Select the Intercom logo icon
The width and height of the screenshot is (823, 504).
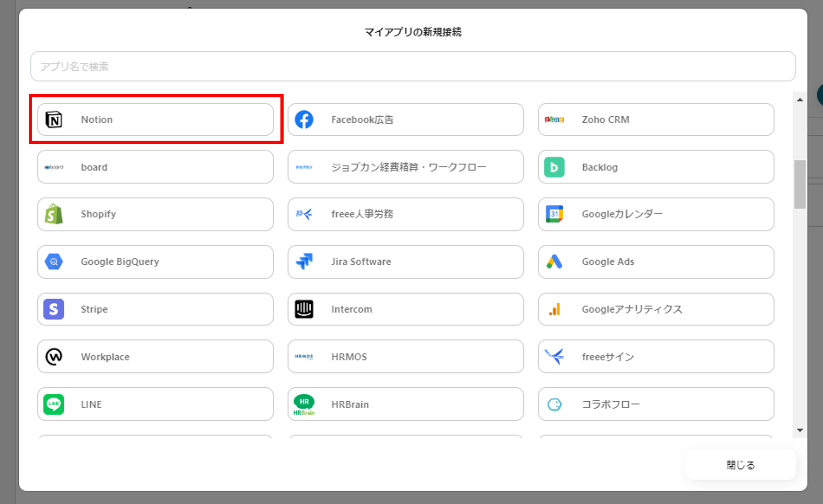[304, 309]
